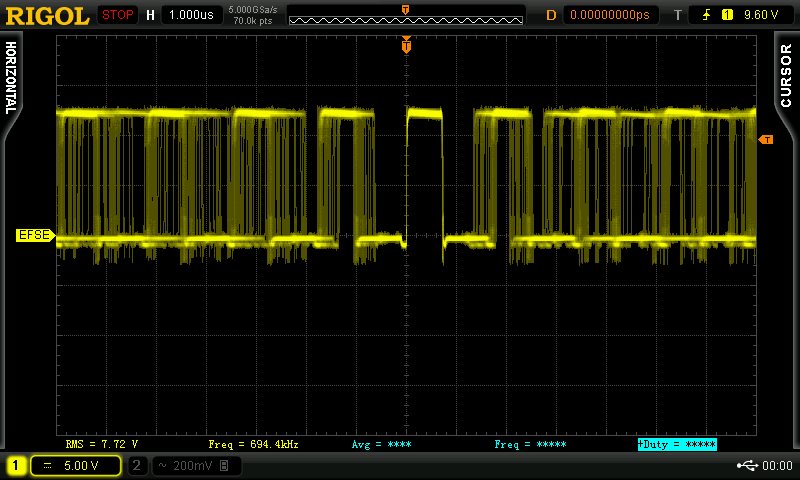Click the RIGOL logo
Image resolution: width=800 pixels, height=480 pixels.
tap(47, 16)
